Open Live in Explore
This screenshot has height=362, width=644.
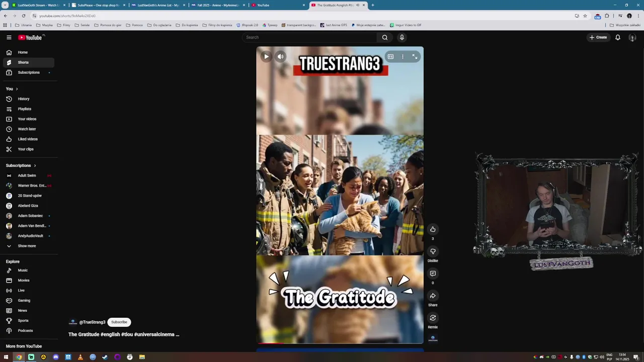pyautogui.click(x=28, y=291)
